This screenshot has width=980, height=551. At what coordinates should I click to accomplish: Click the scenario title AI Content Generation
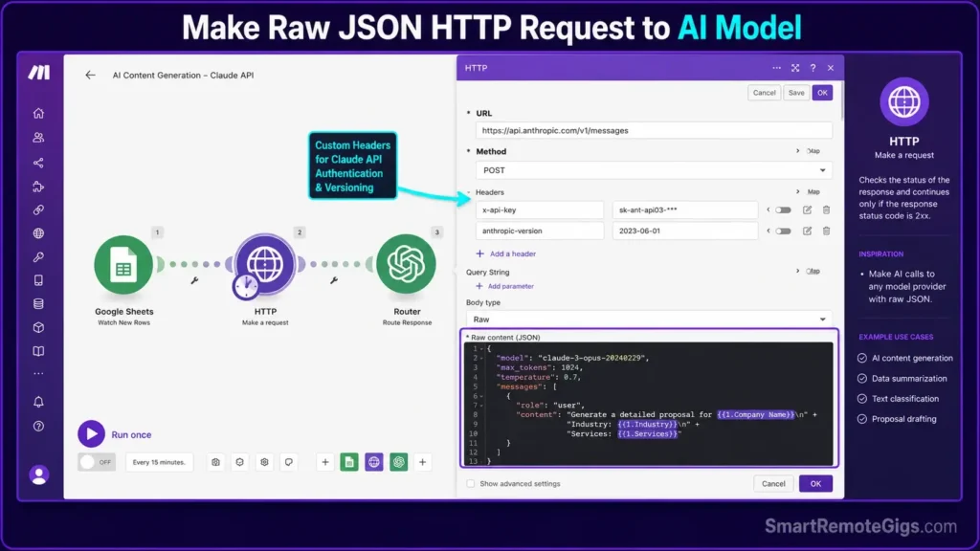coord(183,75)
